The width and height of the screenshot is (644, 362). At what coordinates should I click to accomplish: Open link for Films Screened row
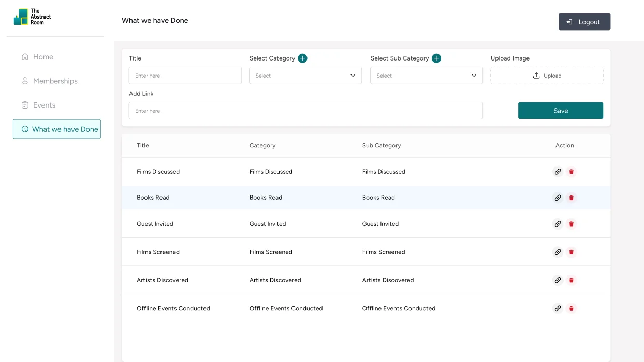558,252
